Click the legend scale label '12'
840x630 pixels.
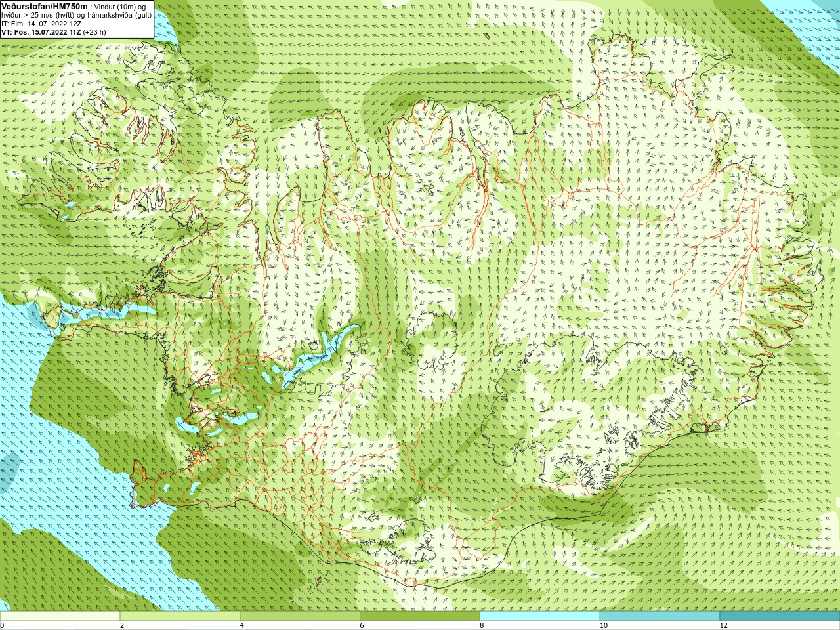coord(724,625)
